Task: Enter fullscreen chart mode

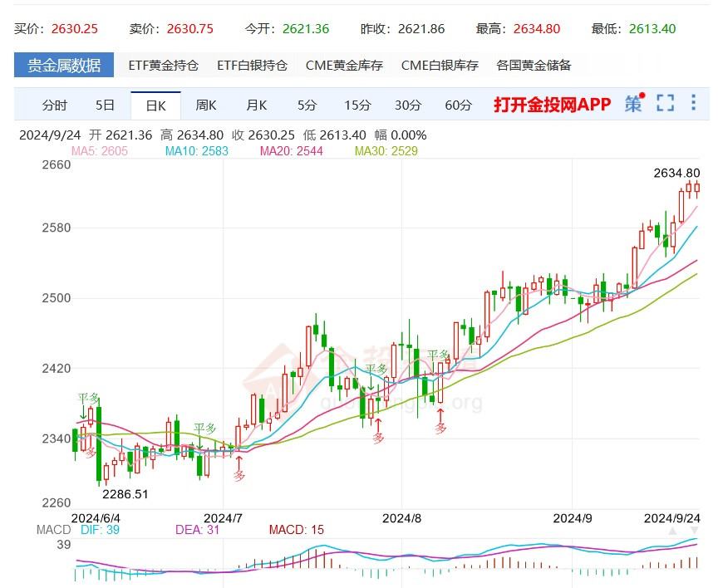Action: (665, 103)
